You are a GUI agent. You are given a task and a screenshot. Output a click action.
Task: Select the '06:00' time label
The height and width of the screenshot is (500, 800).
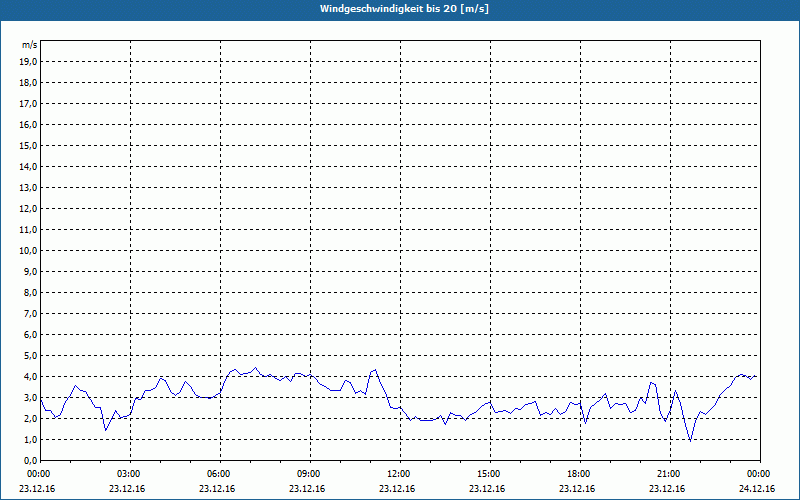tap(220, 474)
